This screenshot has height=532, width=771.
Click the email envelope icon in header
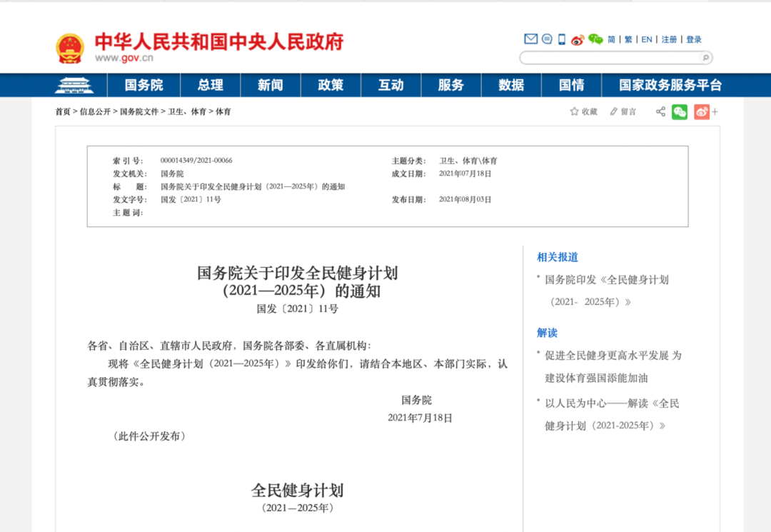[x=530, y=39]
